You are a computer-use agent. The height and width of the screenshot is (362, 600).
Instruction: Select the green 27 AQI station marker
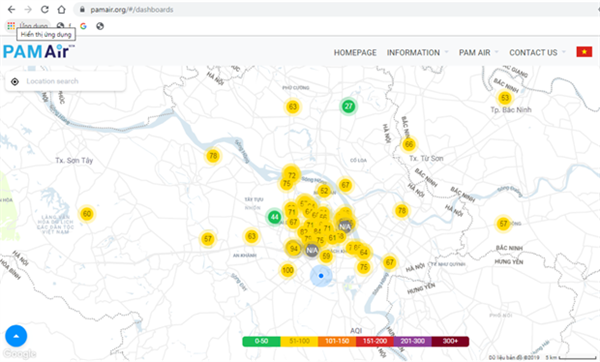(x=349, y=106)
